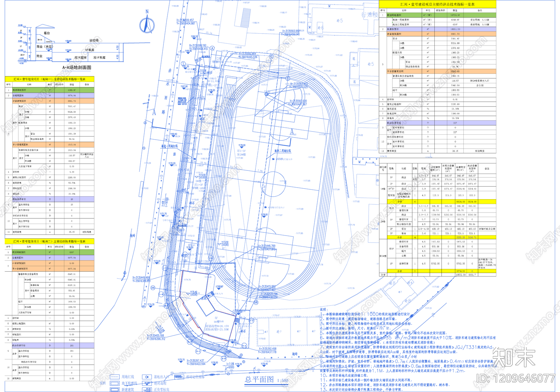Select the 总技术指标一览表 title at top right
This screenshot has height=392, width=560.
pyautogui.click(x=437, y=4)
